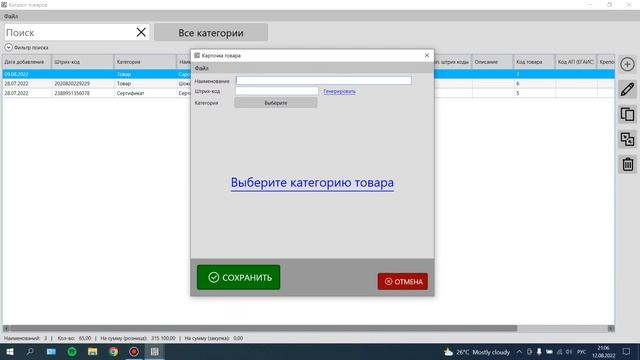Open the 'Все категории' category selector

click(211, 33)
